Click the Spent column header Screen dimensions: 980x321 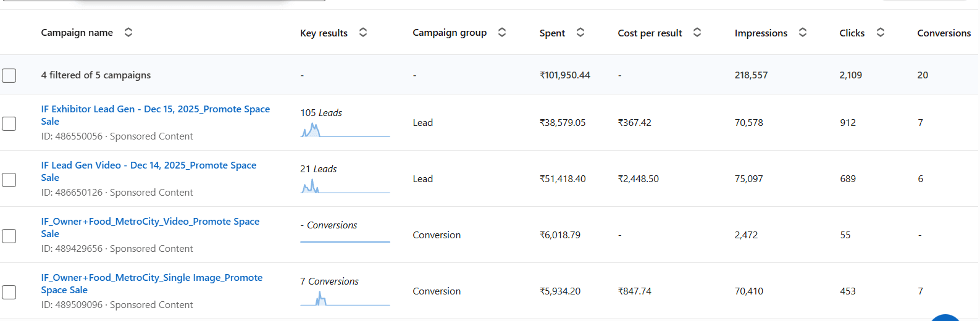pos(552,33)
